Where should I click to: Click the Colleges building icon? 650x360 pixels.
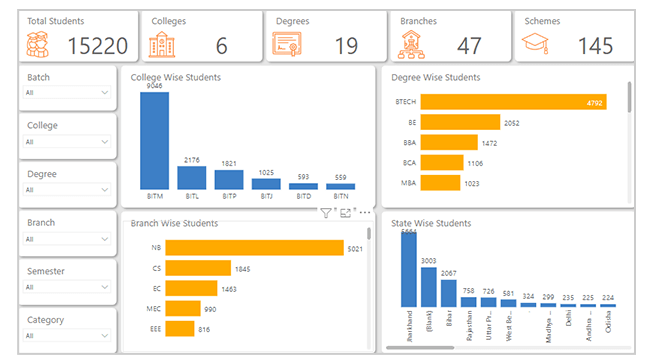click(162, 45)
